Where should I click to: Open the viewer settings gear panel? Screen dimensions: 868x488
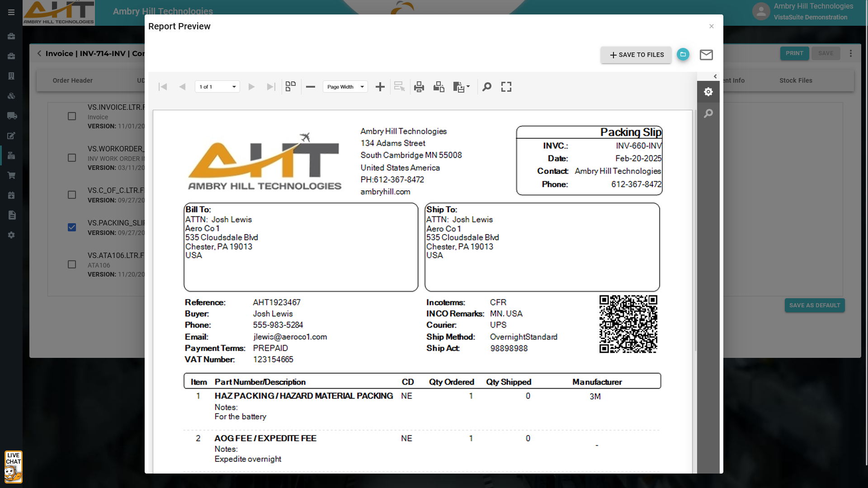[x=708, y=92]
